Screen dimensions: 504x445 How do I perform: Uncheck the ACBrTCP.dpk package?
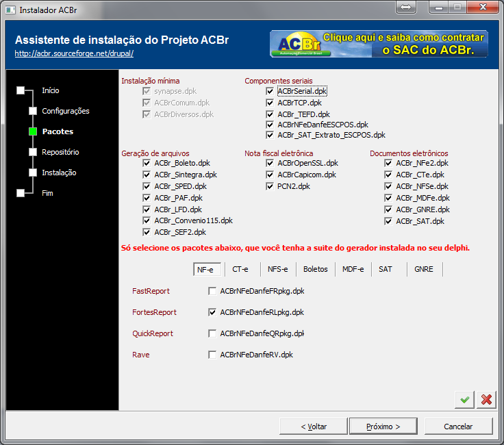click(270, 103)
